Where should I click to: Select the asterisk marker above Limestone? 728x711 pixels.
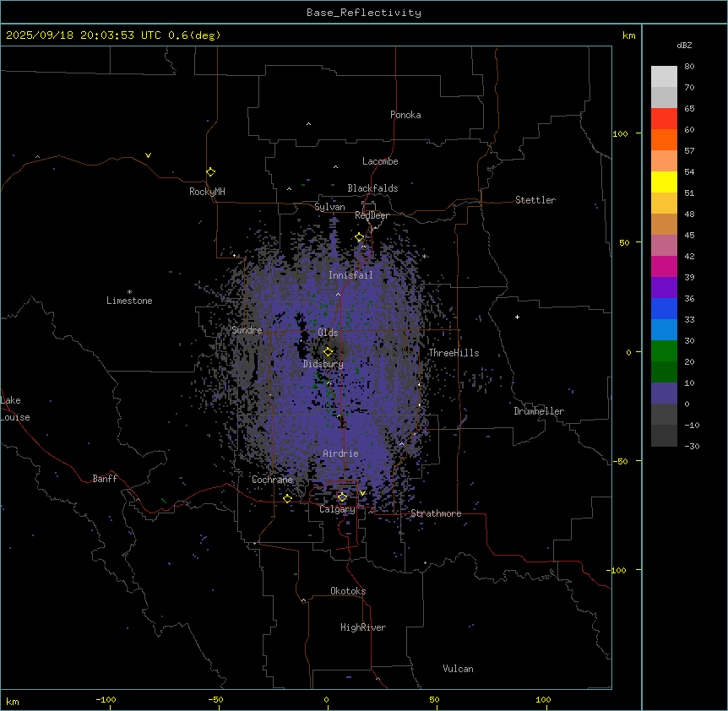(129, 291)
